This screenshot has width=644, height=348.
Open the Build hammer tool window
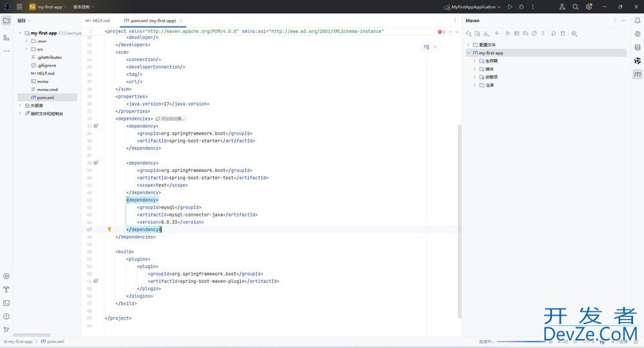[x=6, y=289]
